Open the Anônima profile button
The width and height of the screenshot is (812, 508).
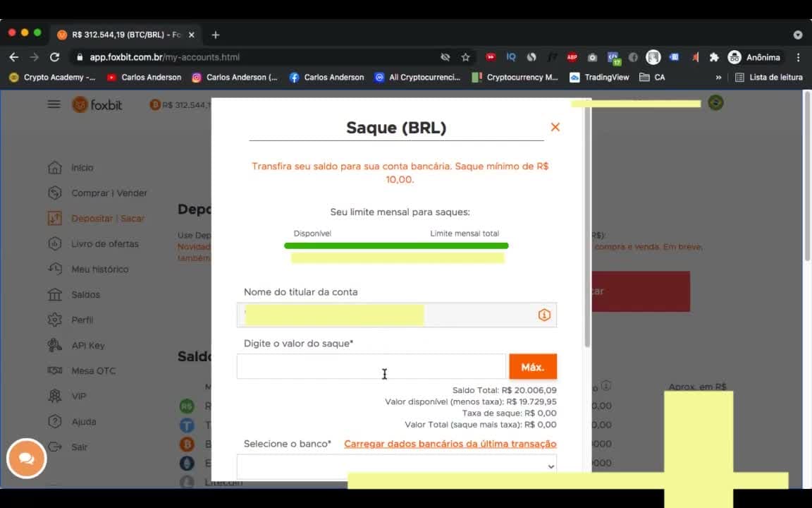coord(754,57)
